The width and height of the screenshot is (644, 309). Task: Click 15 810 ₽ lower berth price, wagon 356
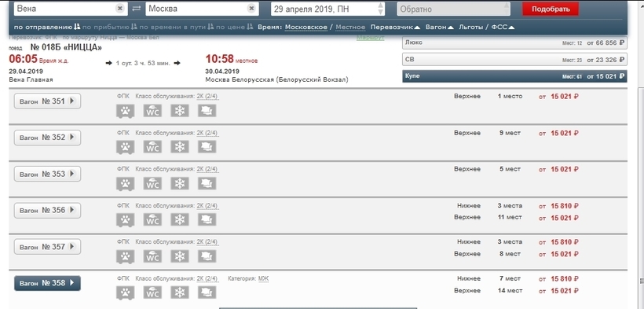click(x=565, y=206)
